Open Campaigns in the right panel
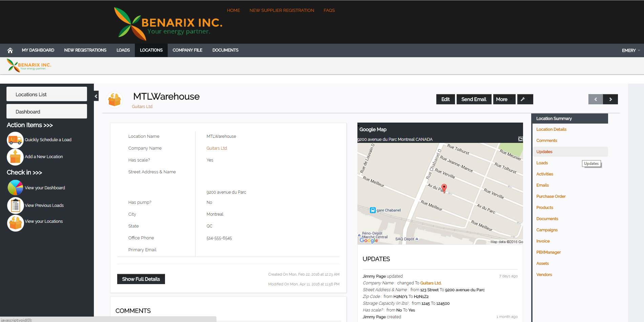 [547, 230]
